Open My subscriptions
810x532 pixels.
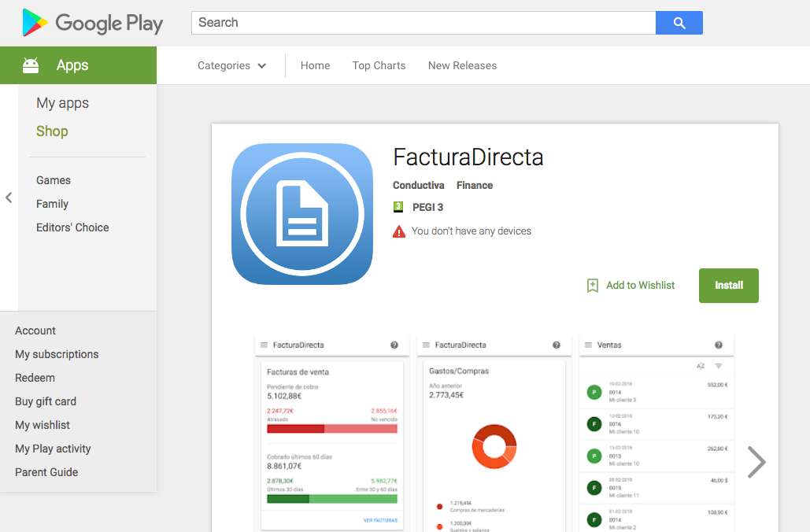point(57,354)
